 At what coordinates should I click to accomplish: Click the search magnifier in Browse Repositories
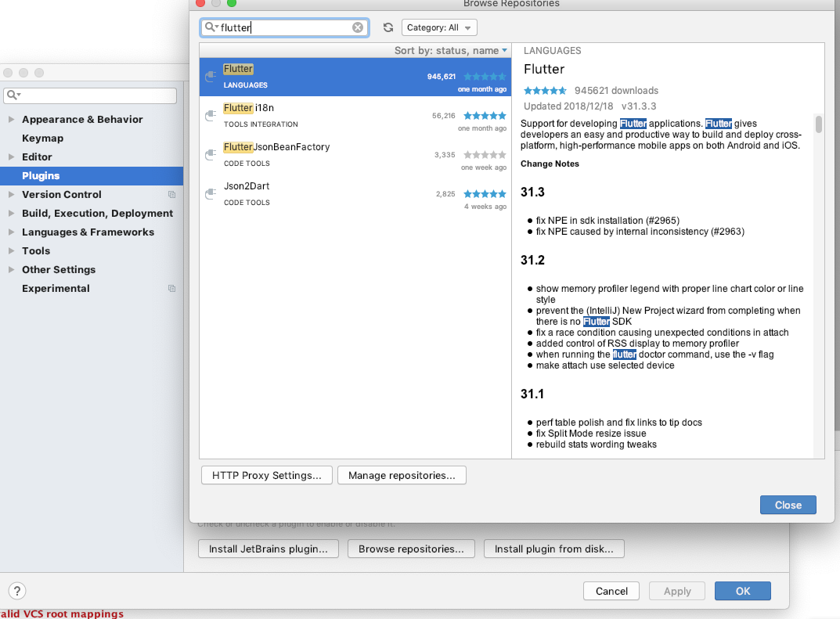click(211, 27)
